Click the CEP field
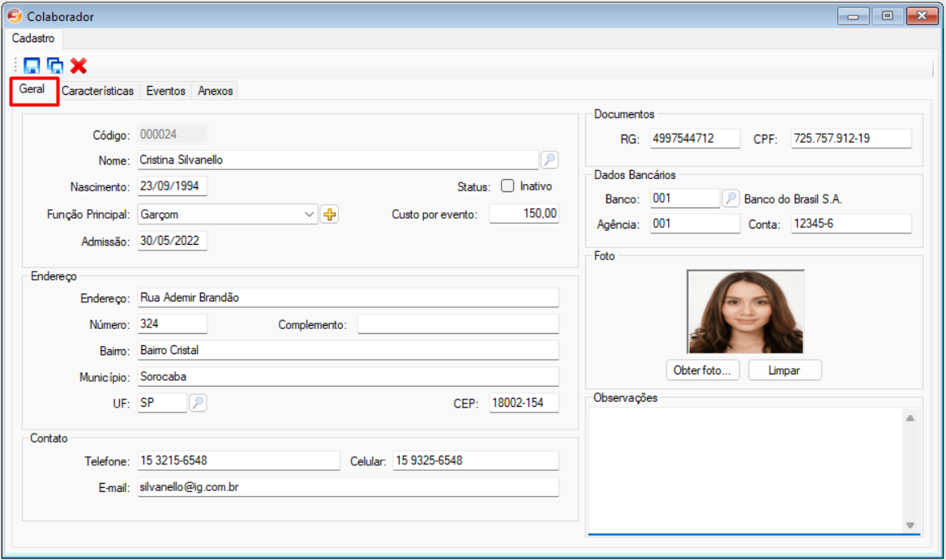Viewport: 946px width, 560px height. click(x=524, y=403)
